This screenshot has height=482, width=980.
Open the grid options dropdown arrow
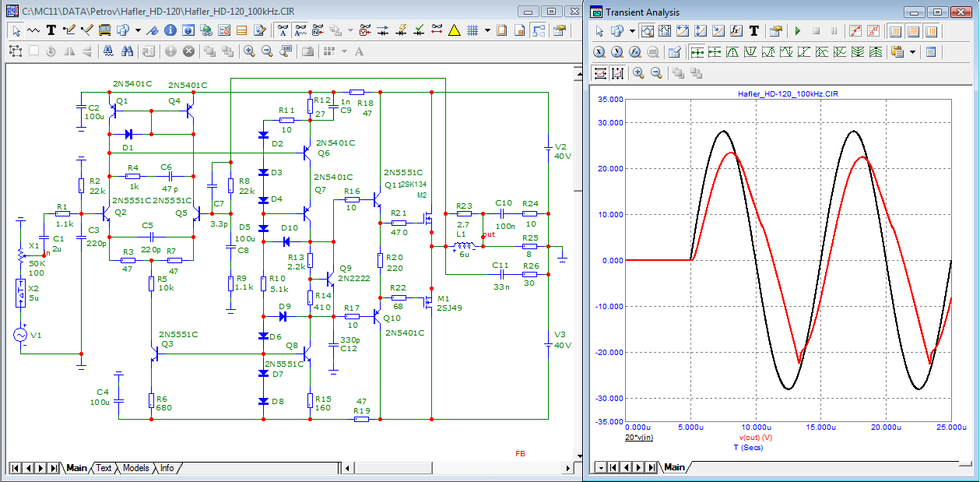pos(486,30)
